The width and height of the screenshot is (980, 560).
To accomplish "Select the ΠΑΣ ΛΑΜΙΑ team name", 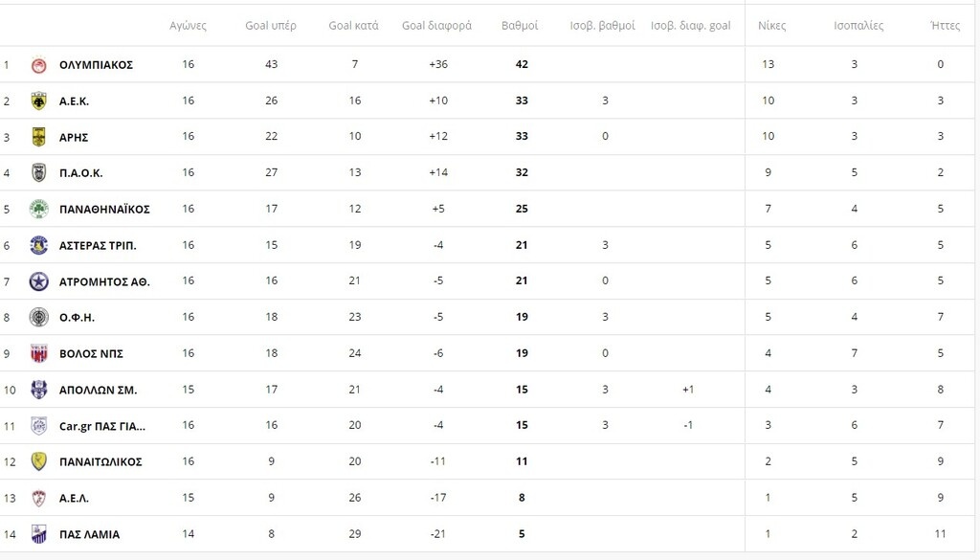I will 89,534.
